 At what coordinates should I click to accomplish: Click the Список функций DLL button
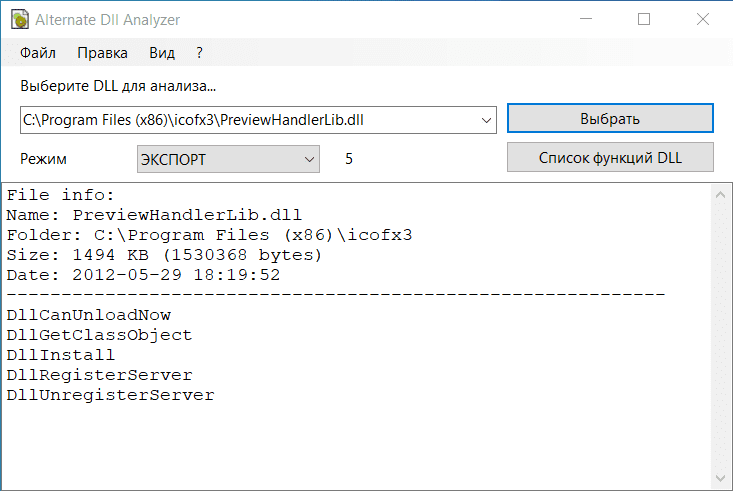[610, 157]
